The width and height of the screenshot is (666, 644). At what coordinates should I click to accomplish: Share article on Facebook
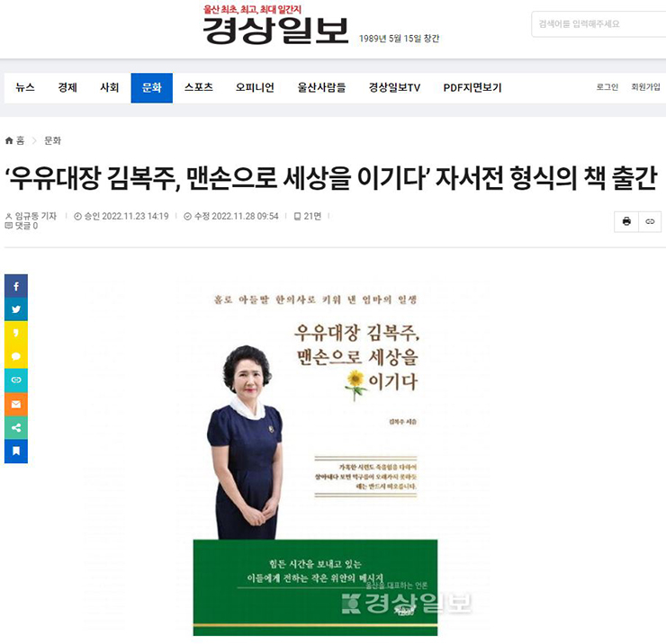point(16,286)
